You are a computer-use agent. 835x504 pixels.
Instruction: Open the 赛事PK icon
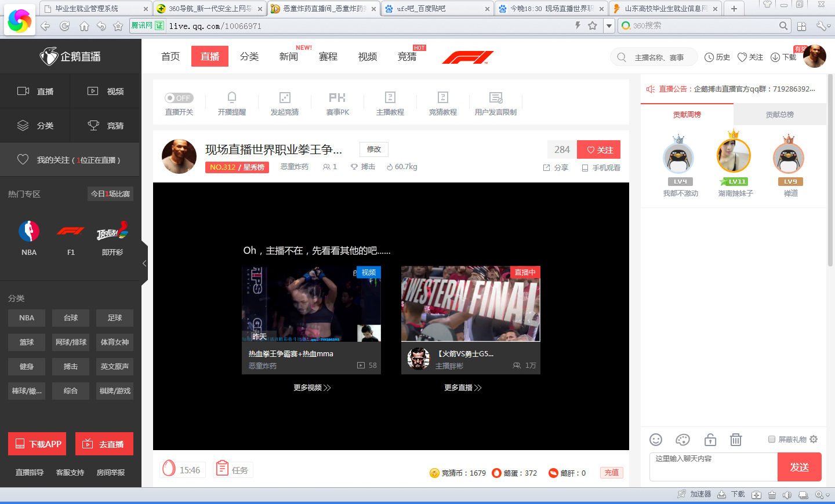pos(337,97)
